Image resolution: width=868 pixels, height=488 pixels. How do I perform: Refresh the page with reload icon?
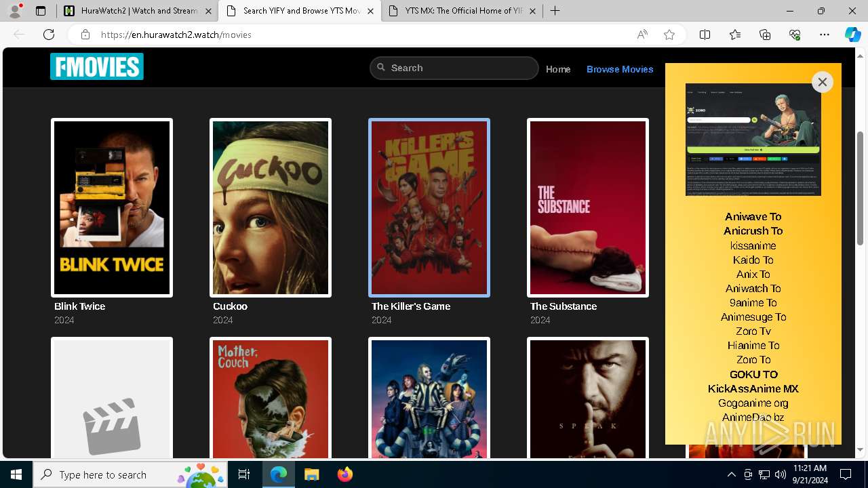coord(49,35)
